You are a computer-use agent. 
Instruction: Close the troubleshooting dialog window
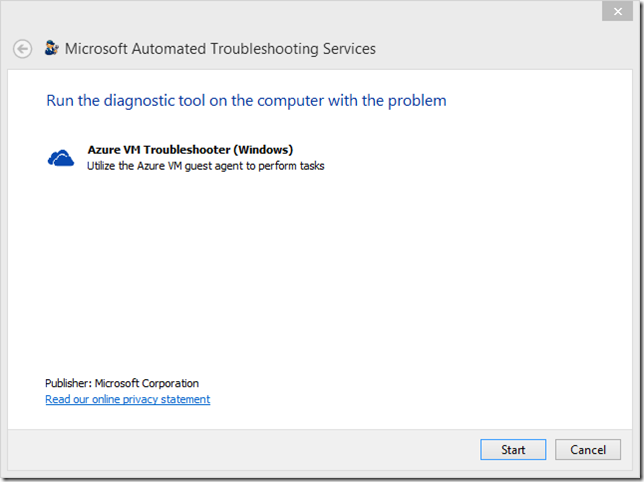(x=617, y=11)
